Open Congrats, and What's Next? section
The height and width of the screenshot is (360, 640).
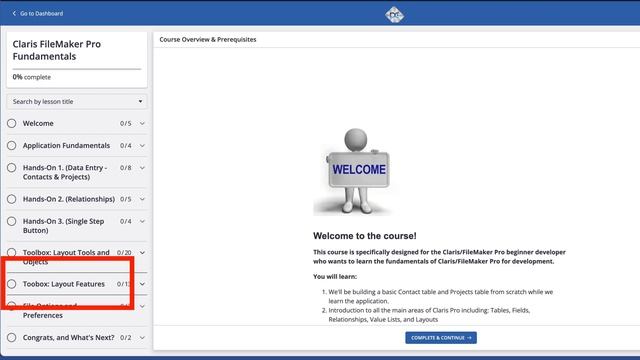[x=68, y=338]
